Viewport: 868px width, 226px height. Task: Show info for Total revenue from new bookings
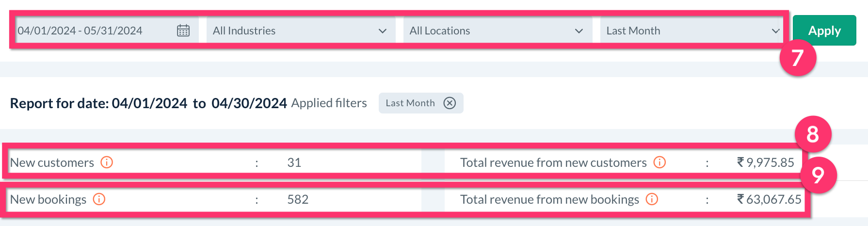pyautogui.click(x=652, y=199)
